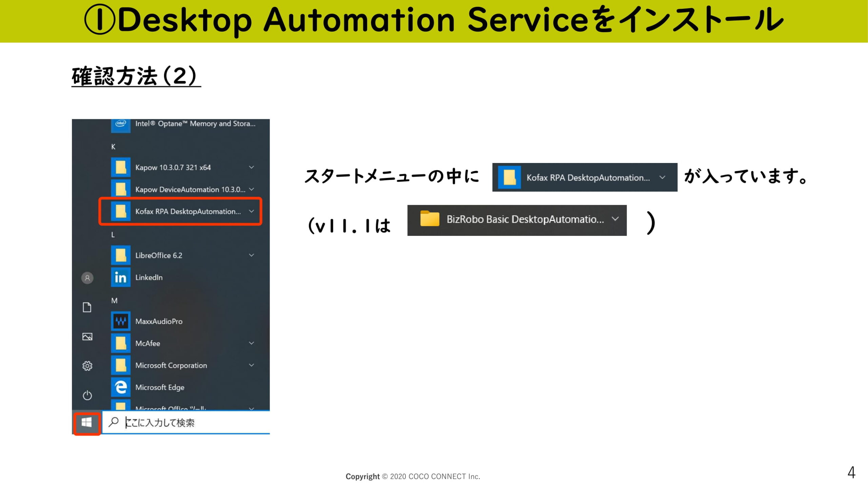Open the Pictures icon in the sidebar
Screen dimensions: 868x488
[87, 337]
